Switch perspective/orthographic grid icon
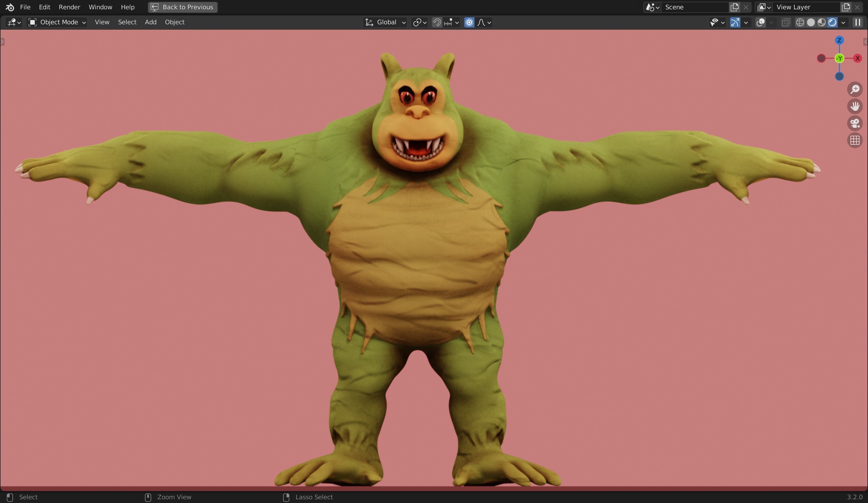 click(855, 140)
